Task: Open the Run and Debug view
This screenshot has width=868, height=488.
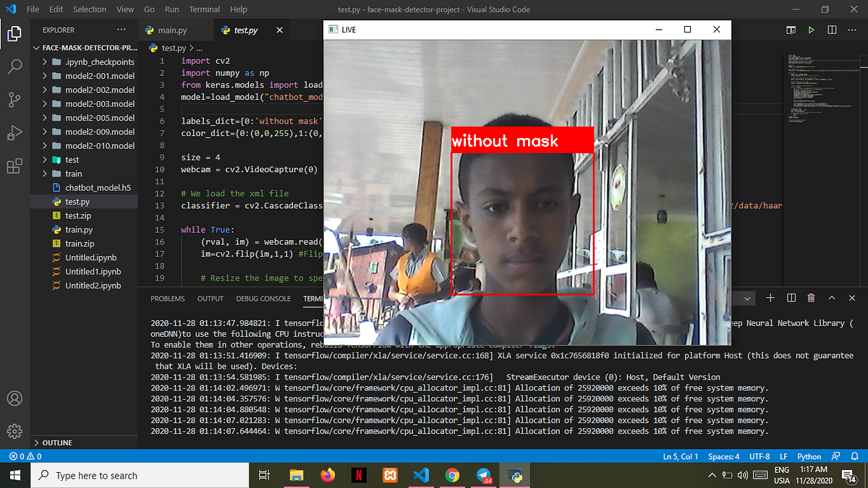Action: click(x=14, y=132)
